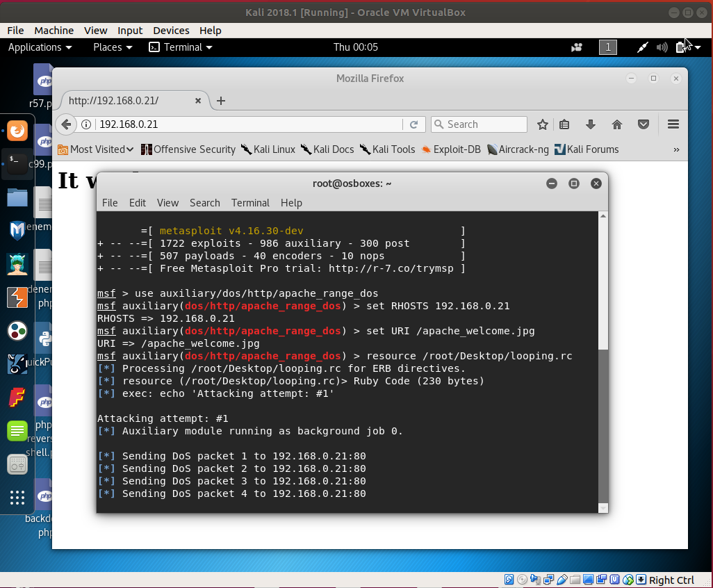Open the system status menu arrow

698,47
